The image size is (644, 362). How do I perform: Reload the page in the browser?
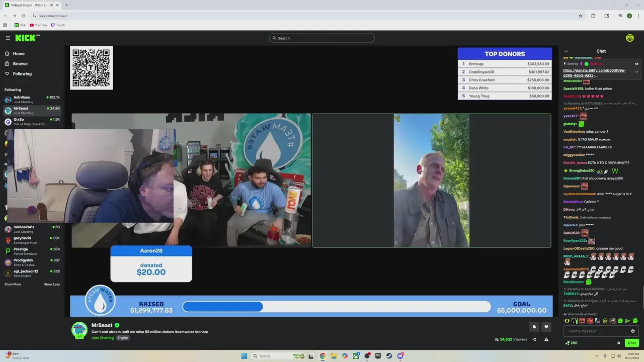[x=23, y=16]
